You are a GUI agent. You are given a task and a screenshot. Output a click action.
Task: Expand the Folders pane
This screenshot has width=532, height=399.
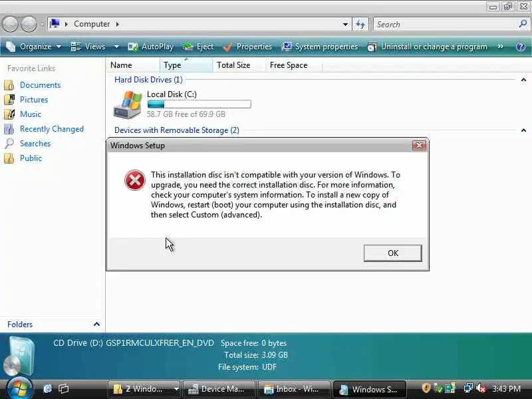coord(96,325)
